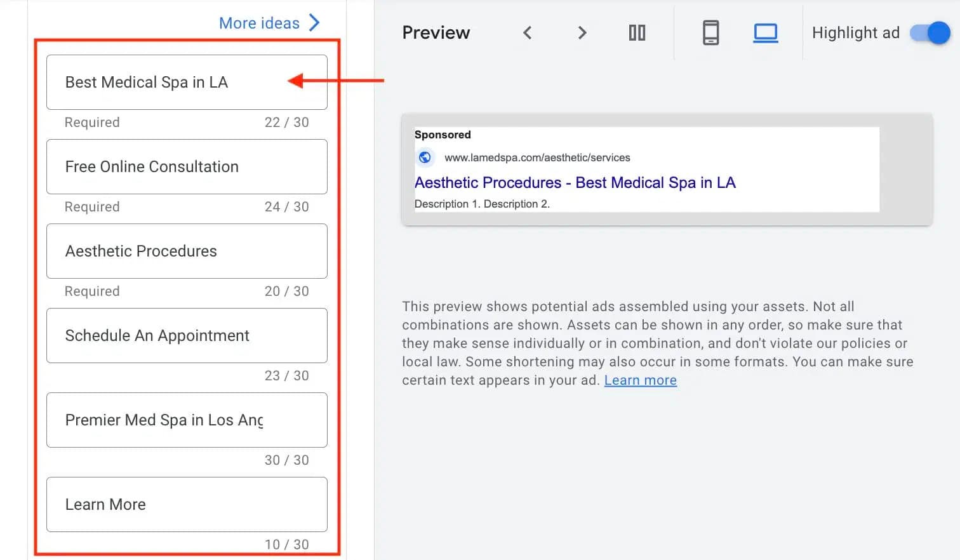Edit the Free Online Consultation headline field
This screenshot has width=960, height=560.
point(187,167)
